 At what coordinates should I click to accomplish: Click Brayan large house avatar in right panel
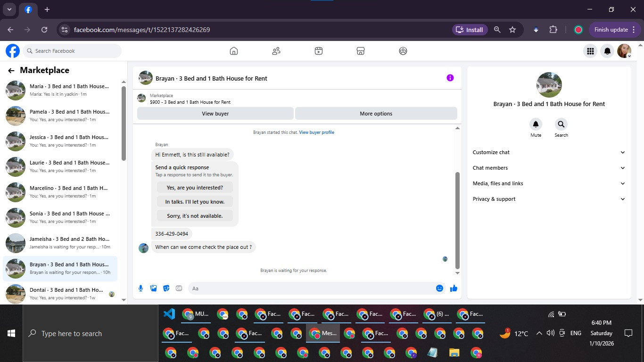pos(549,85)
